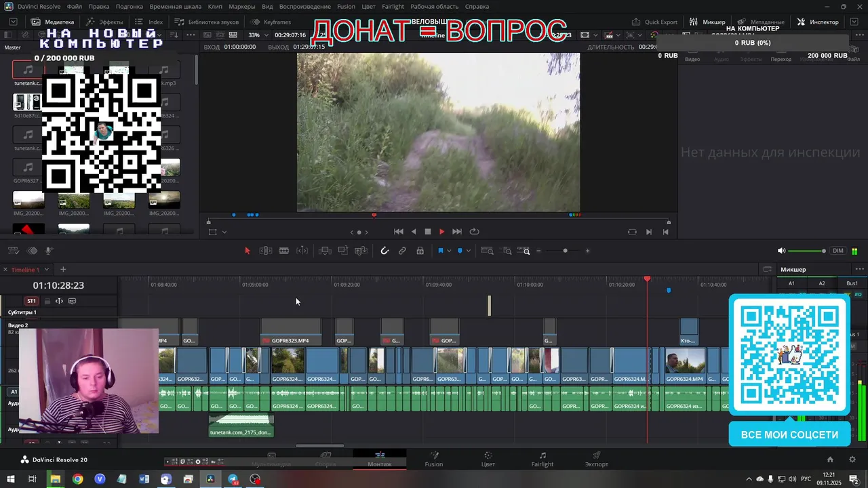Viewport: 868px width, 488px height.
Task: Open Microsoft Word from the taskbar
Action: point(144,479)
